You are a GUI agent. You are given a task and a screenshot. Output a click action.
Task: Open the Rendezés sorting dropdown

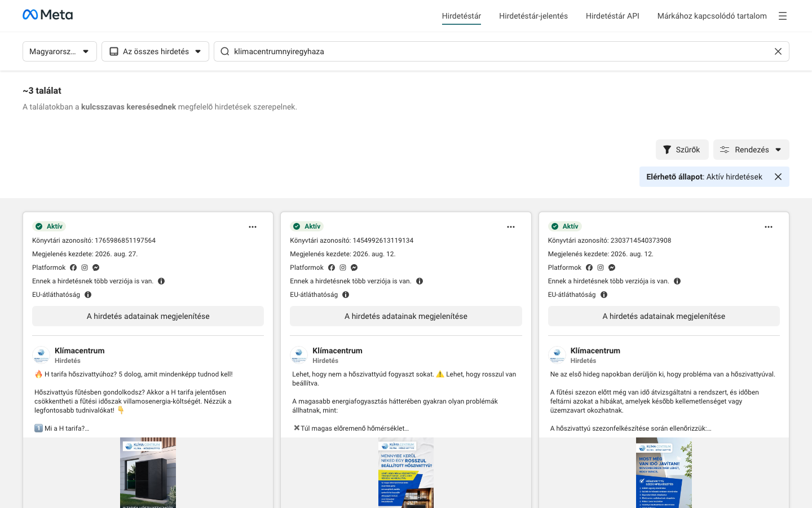pyautogui.click(x=751, y=150)
